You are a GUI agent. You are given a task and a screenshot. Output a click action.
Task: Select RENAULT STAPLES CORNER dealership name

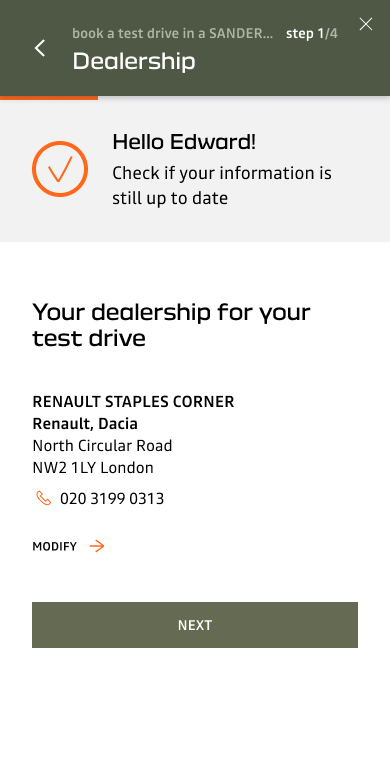pyautogui.click(x=133, y=402)
